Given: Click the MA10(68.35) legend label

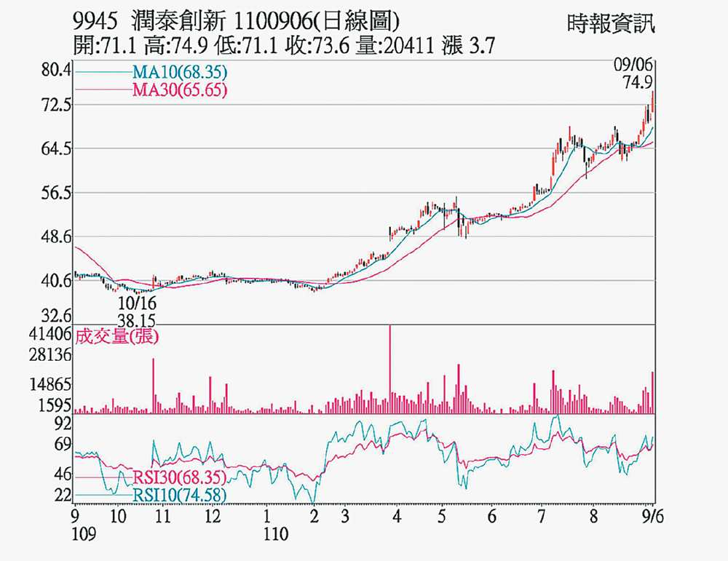Looking at the screenshot, I should [180, 73].
